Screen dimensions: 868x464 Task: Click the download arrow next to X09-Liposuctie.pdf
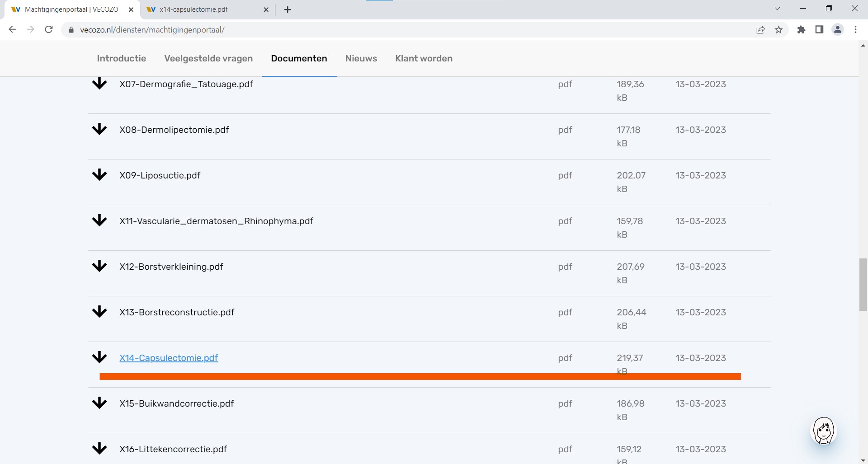99,175
